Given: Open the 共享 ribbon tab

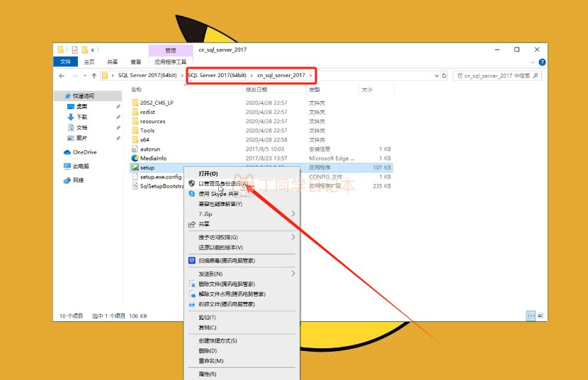Looking at the screenshot, I should 113,62.
